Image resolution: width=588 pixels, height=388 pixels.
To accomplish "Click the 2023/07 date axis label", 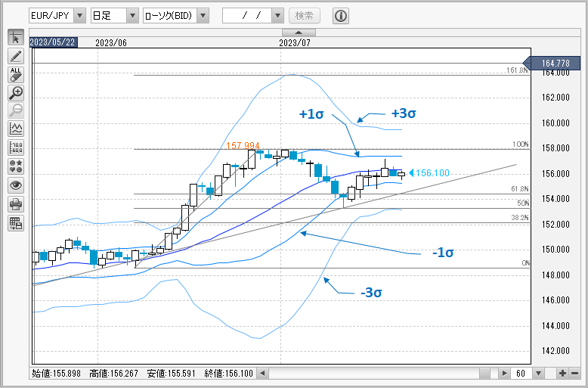I will [x=295, y=43].
